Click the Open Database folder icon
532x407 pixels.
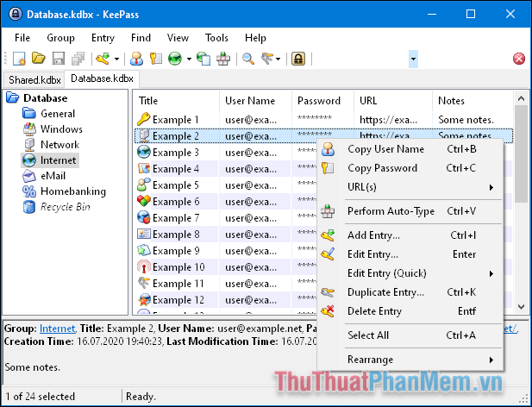(39, 59)
